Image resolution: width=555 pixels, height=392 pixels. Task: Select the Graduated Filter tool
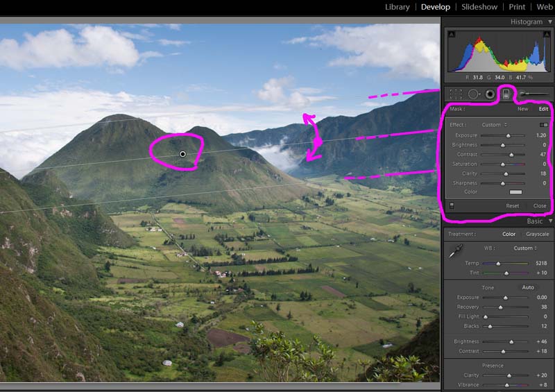pyautogui.click(x=506, y=94)
